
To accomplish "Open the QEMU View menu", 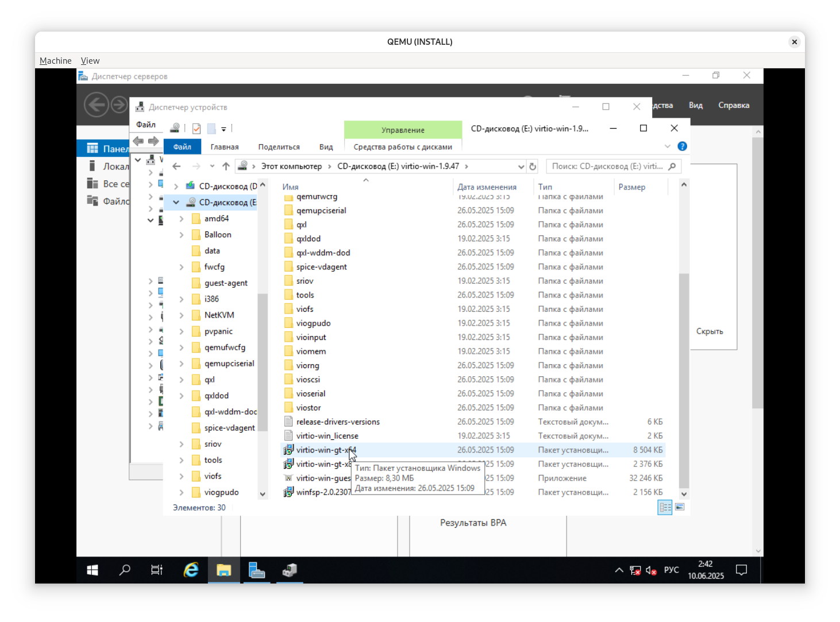I will [x=90, y=61].
